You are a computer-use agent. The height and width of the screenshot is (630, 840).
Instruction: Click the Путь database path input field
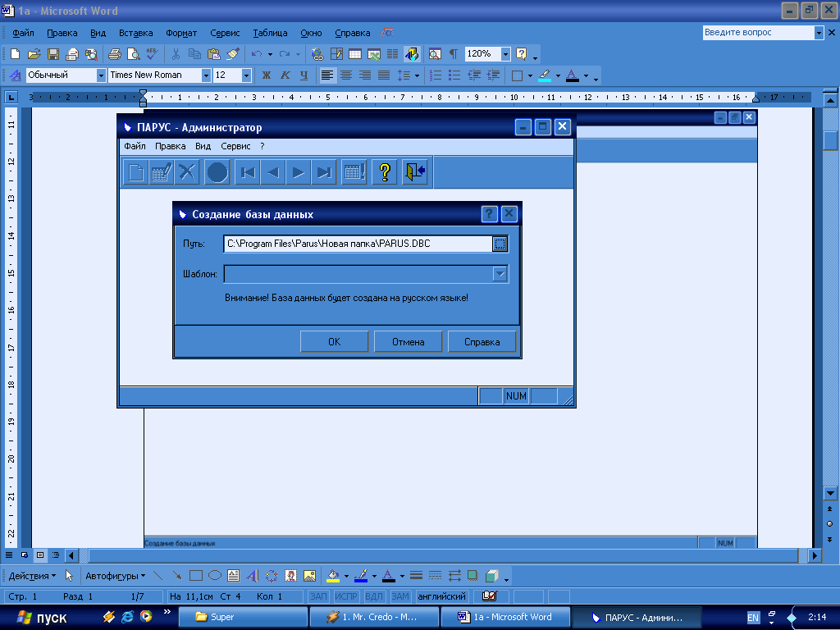(358, 244)
